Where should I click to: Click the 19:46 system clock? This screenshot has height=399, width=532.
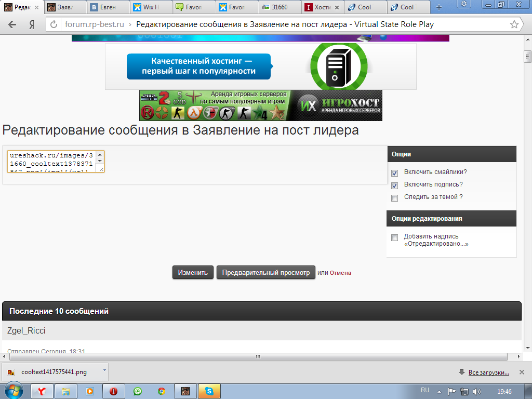(504, 392)
